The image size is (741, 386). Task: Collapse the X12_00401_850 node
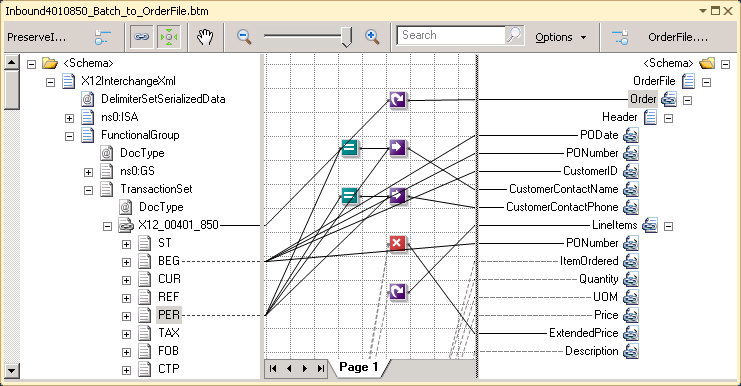(x=107, y=226)
